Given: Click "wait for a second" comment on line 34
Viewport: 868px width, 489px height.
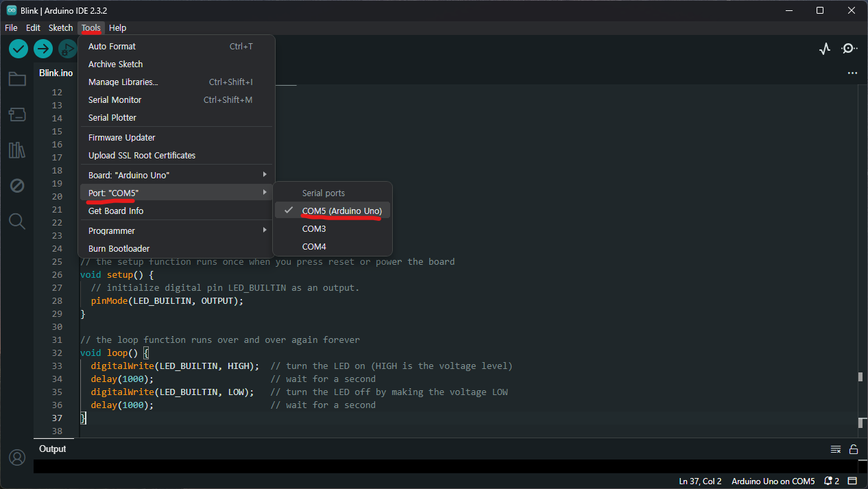Looking at the screenshot, I should (323, 379).
